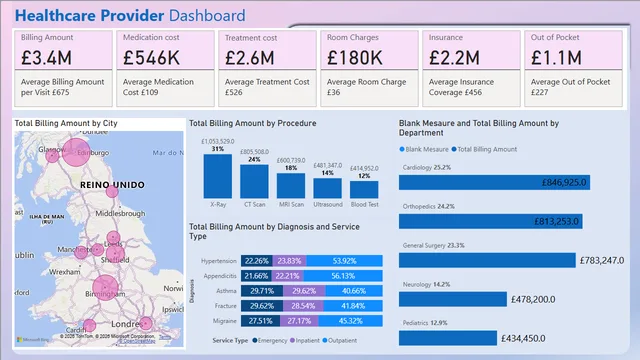Select the Inpatient legend marker
The width and height of the screenshot is (640, 360).
pos(292,340)
